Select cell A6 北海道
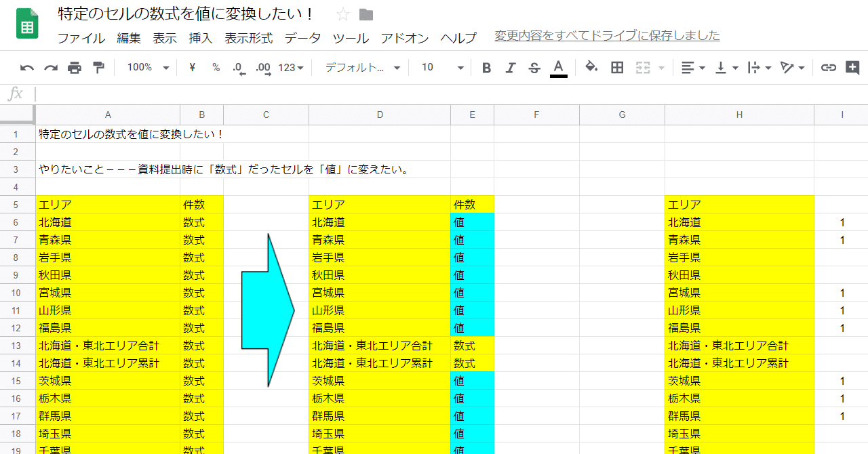Image resolution: width=868 pixels, height=454 pixels. click(108, 222)
